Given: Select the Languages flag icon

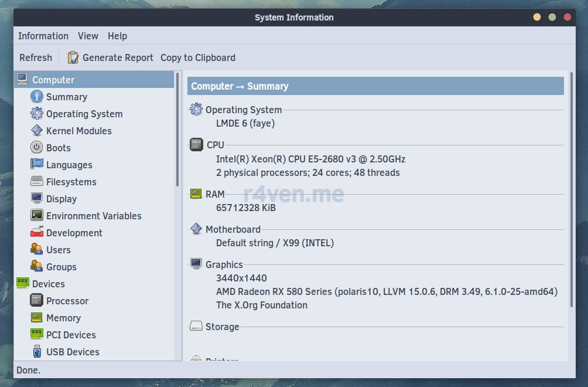Looking at the screenshot, I should pyautogui.click(x=37, y=165).
